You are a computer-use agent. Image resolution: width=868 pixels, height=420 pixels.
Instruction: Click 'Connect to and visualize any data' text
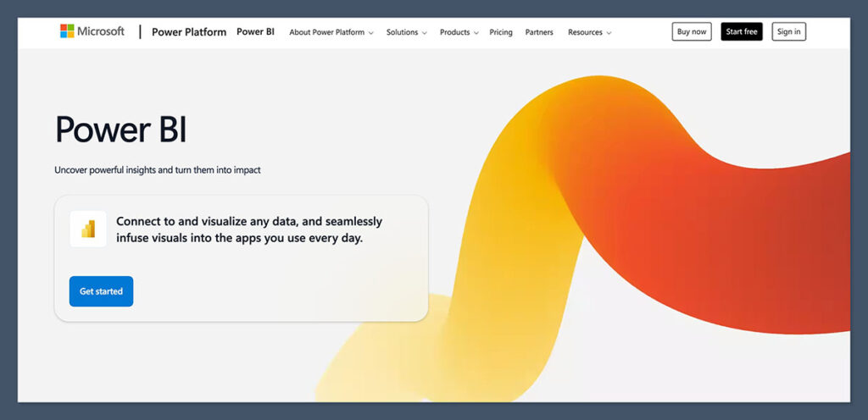point(249,229)
